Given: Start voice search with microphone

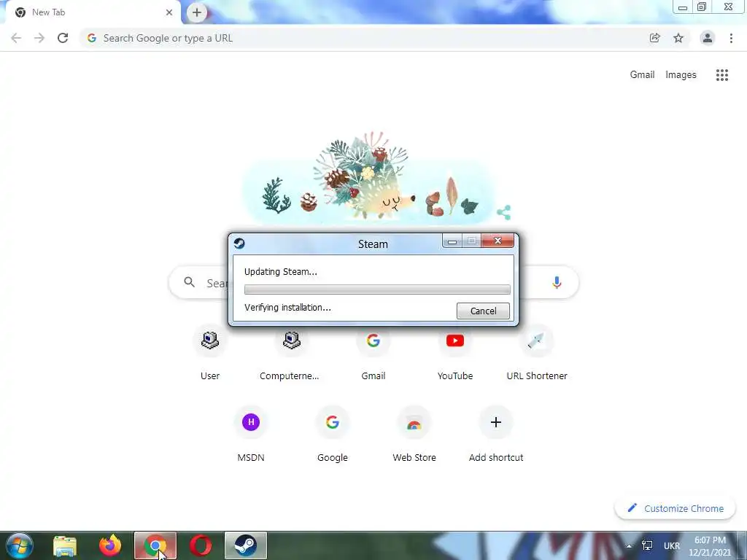Looking at the screenshot, I should (557, 282).
